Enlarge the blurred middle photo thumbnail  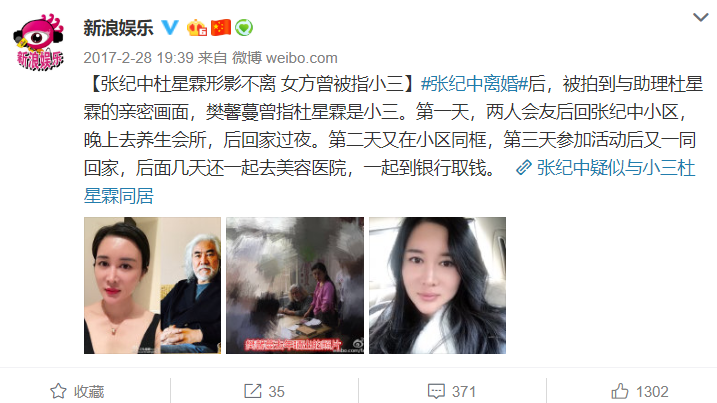pos(295,285)
